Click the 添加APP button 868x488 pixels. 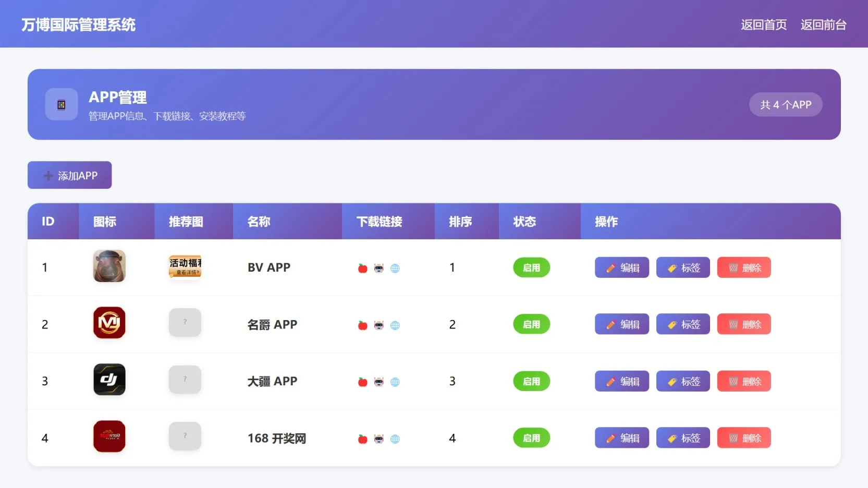pos(69,175)
